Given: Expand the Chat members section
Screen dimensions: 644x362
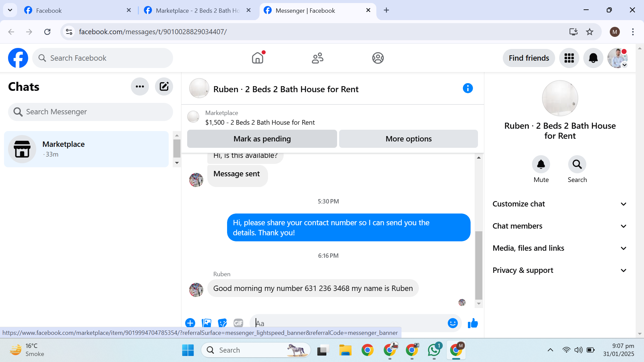Looking at the screenshot, I should tap(560, 226).
